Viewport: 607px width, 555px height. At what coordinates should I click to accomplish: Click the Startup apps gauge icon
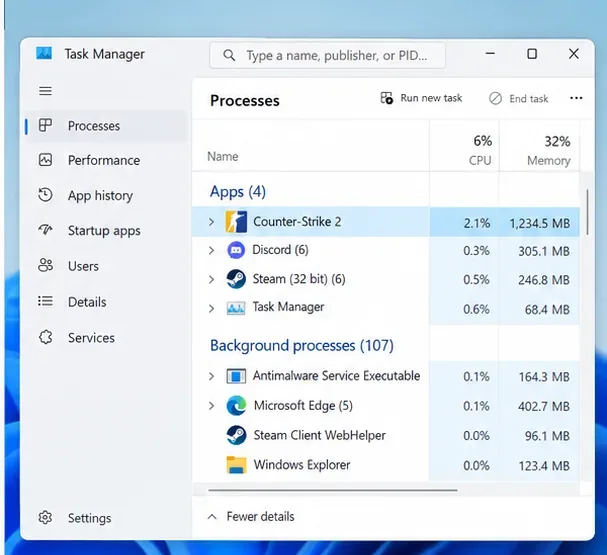coord(45,230)
